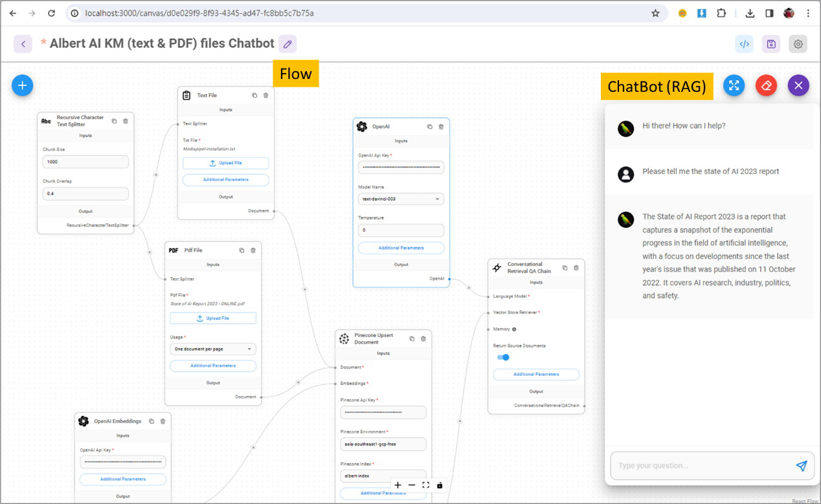Open the Model Name dropdown showing text-davinci-003

click(401, 199)
